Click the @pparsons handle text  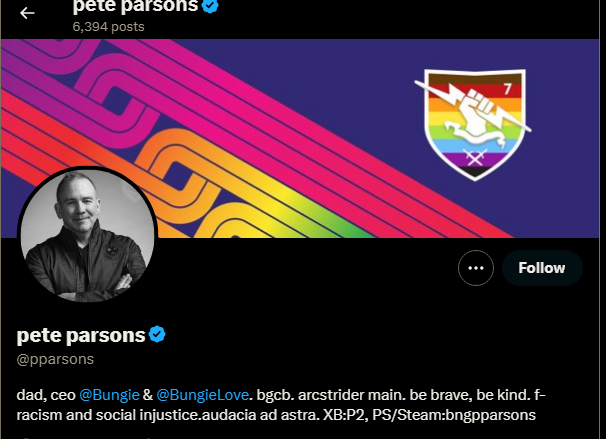tap(55, 359)
